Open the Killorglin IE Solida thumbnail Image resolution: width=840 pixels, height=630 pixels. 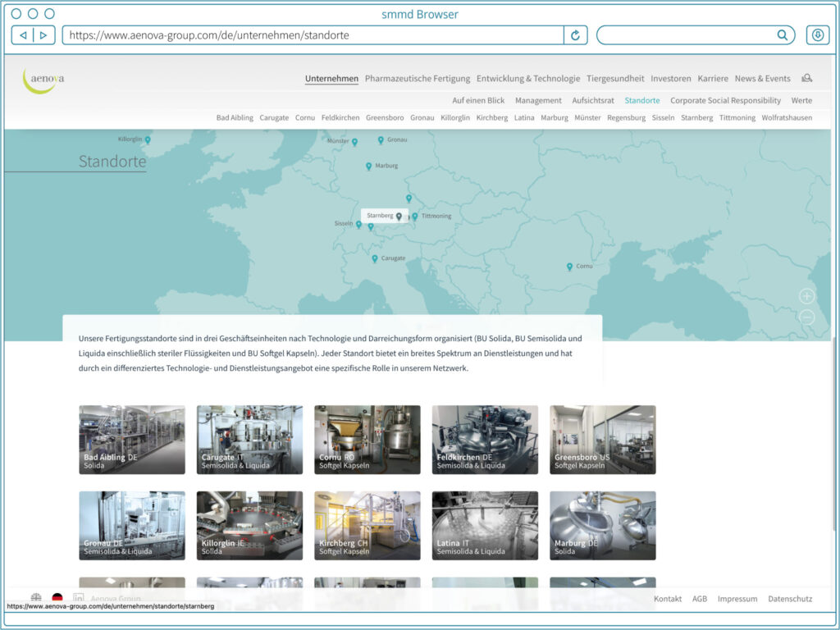point(249,526)
